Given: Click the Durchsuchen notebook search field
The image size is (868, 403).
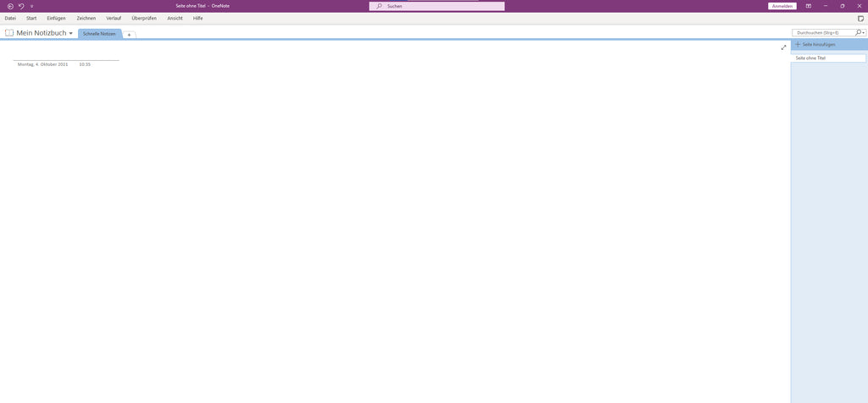Looking at the screenshot, I should point(822,32).
